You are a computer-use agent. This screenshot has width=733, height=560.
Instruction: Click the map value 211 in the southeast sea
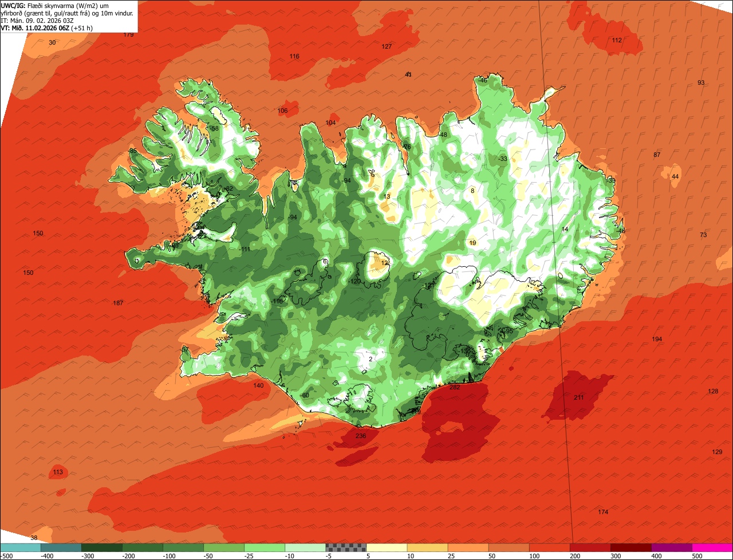[579, 397]
